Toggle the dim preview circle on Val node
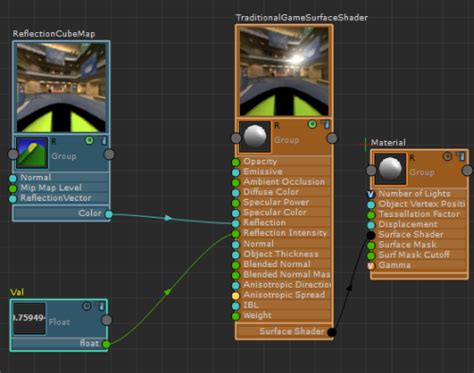The width and height of the screenshot is (474, 373). (x=87, y=306)
